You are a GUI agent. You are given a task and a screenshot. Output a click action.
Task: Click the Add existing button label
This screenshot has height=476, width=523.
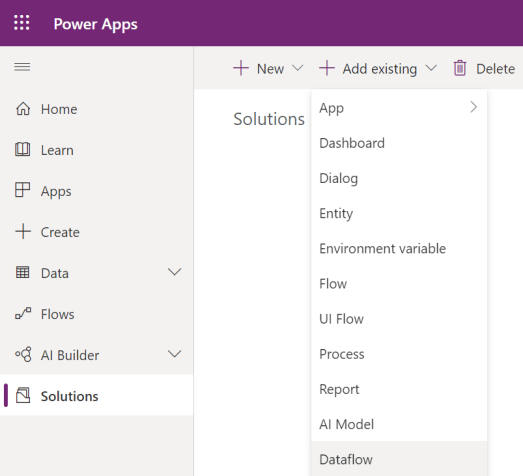pos(380,69)
